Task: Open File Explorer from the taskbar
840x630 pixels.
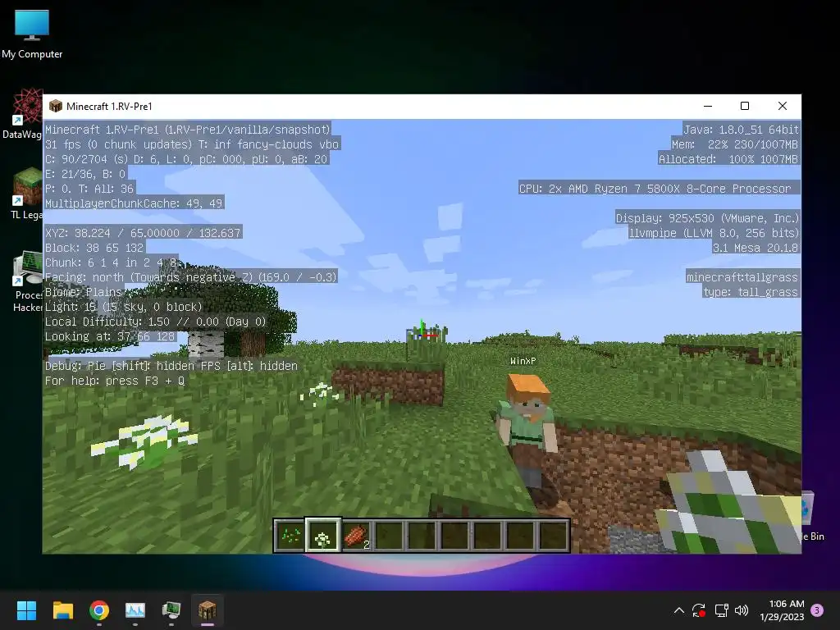Action: [62, 610]
